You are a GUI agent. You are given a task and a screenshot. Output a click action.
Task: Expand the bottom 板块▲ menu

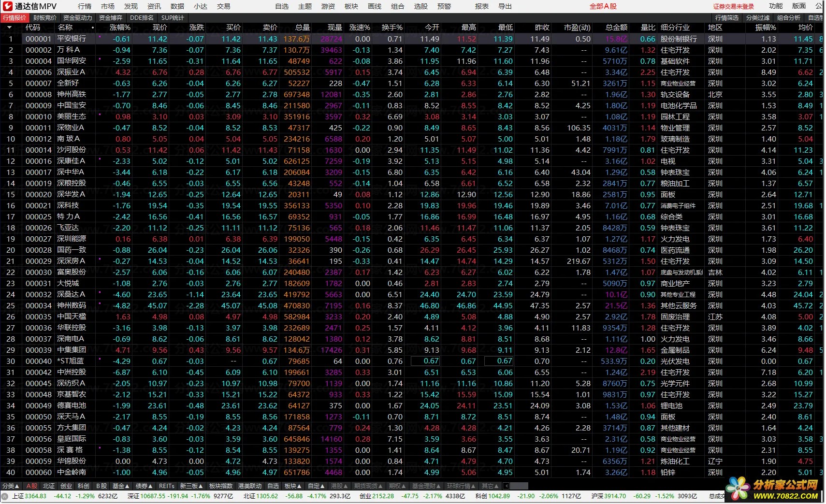293,486
